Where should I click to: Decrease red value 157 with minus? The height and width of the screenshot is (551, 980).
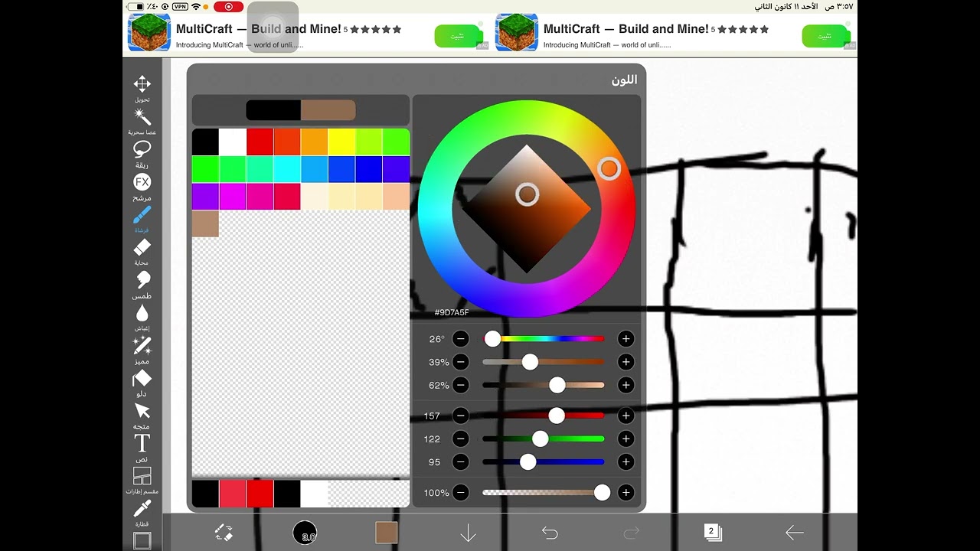click(460, 416)
